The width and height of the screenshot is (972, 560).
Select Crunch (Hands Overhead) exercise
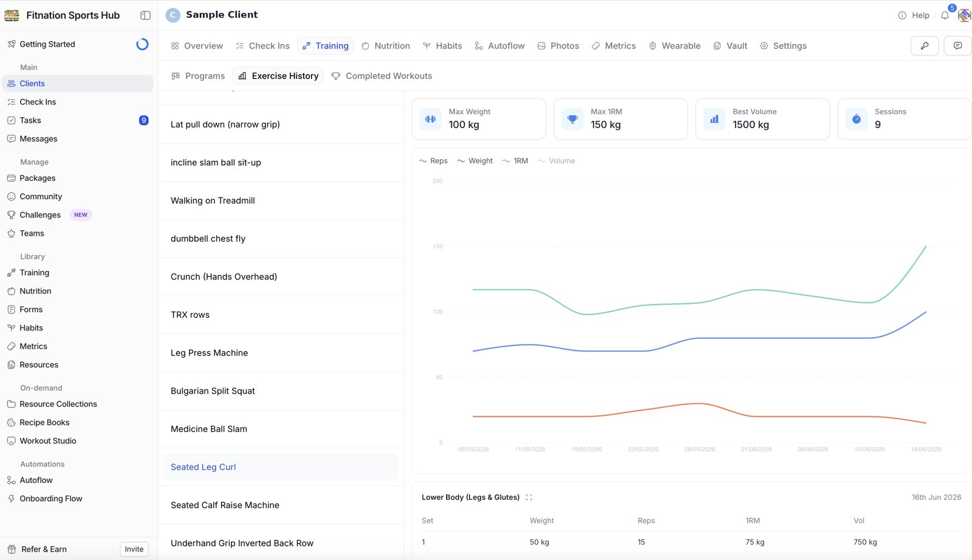pos(281,277)
